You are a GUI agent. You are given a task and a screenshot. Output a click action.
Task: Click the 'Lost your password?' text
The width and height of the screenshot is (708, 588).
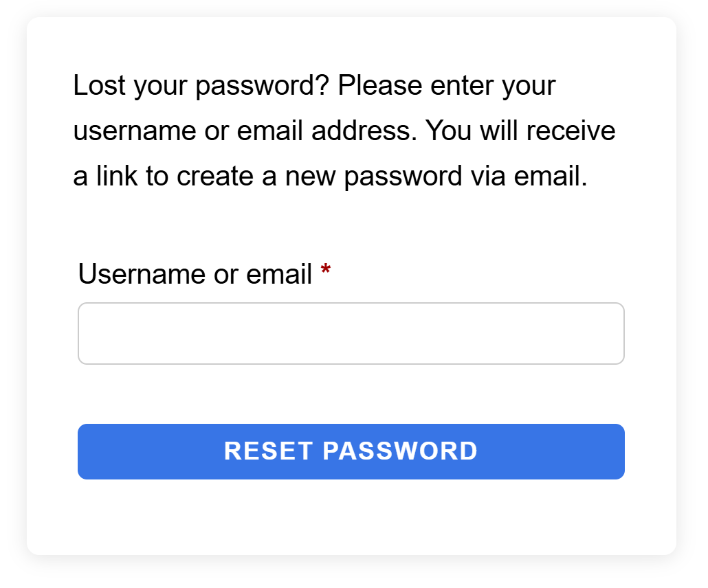point(202,87)
